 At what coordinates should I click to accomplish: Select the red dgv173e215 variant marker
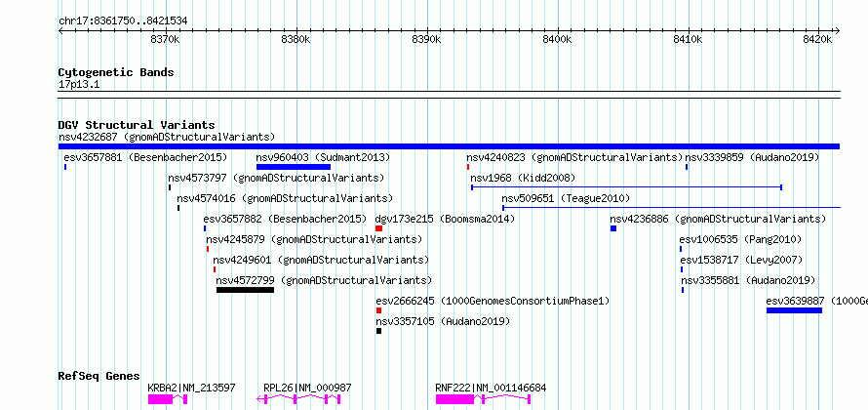(x=378, y=228)
